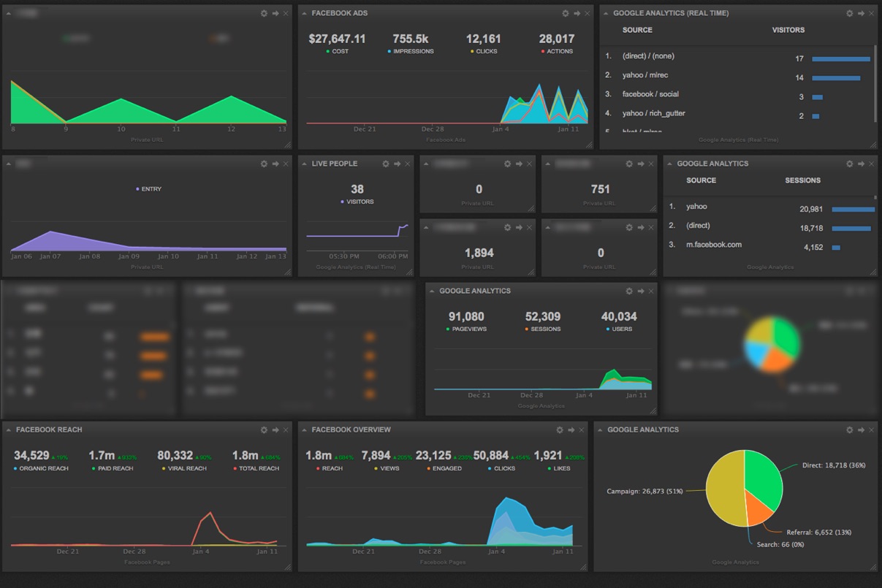Click resize handle of Facebook Overview widget

[584, 567]
